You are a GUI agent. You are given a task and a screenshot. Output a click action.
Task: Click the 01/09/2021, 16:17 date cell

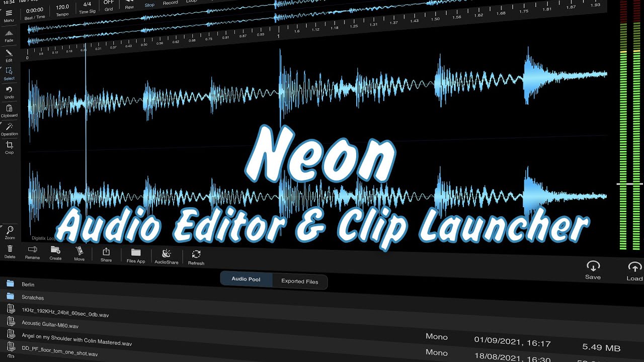pyautogui.click(x=512, y=342)
